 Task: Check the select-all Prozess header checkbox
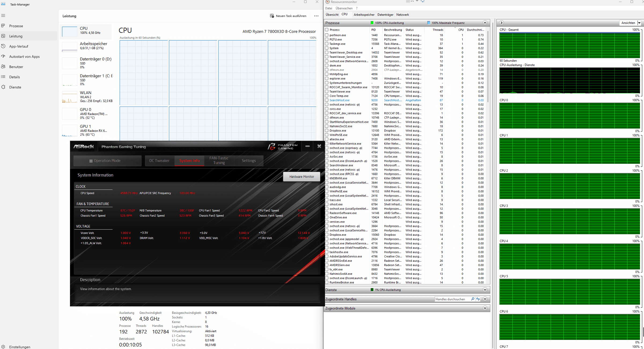coord(327,30)
